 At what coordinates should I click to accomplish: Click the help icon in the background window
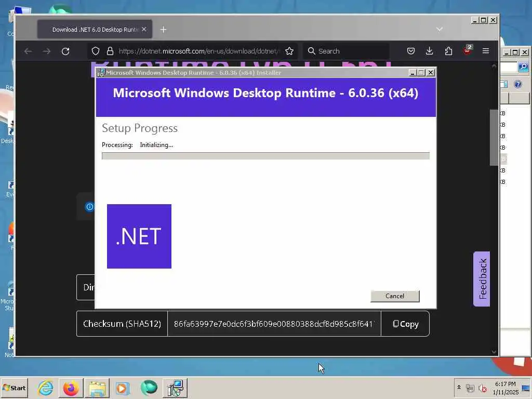(x=518, y=84)
